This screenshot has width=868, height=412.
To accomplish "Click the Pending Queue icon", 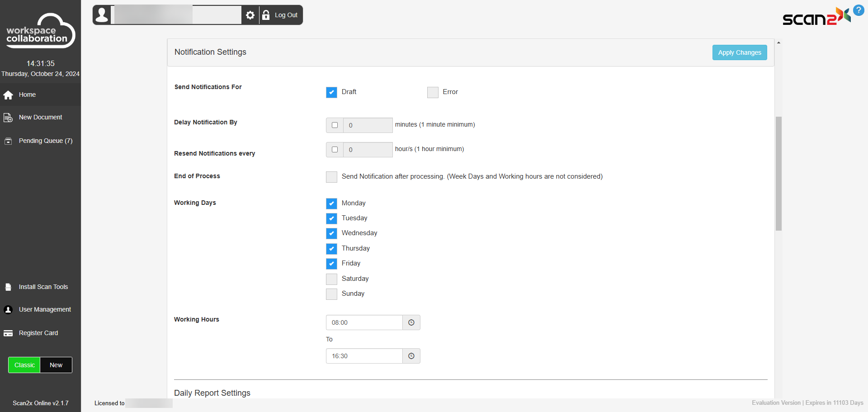I will click(8, 141).
